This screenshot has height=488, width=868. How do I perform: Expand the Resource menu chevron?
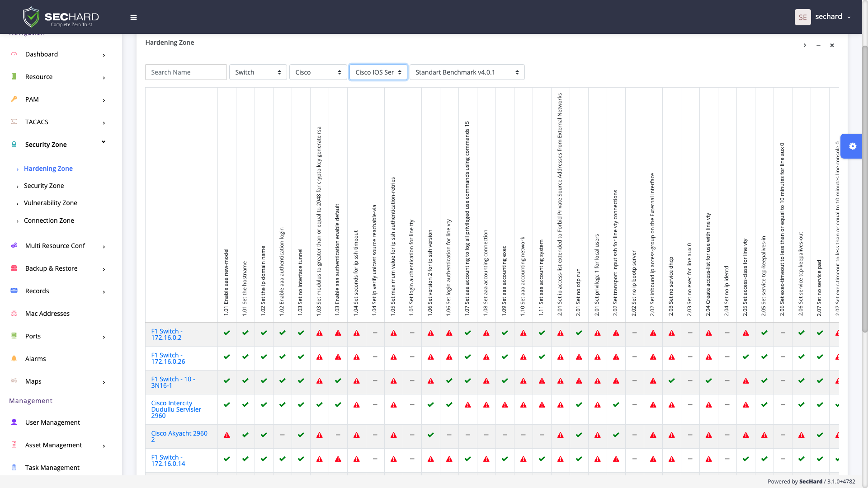click(104, 78)
